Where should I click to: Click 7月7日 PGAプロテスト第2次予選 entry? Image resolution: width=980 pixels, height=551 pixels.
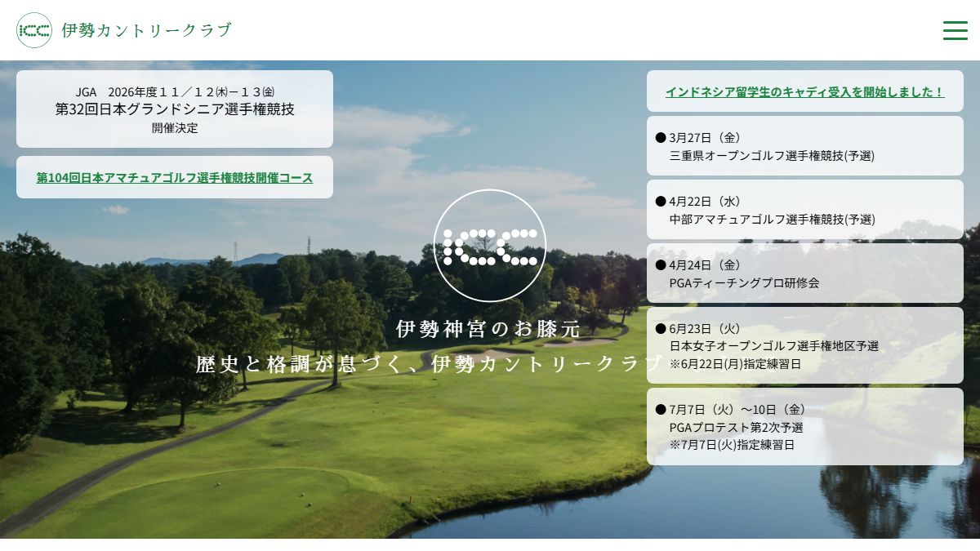805,426
